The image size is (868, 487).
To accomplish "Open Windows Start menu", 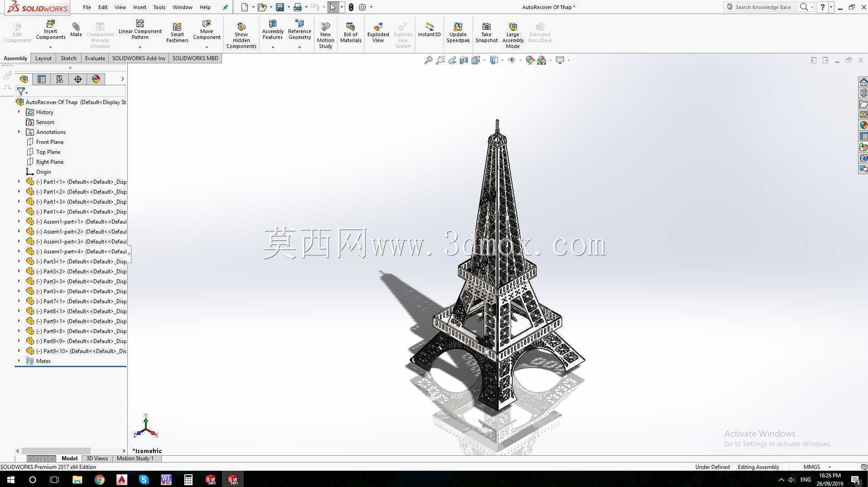I will tap(11, 479).
